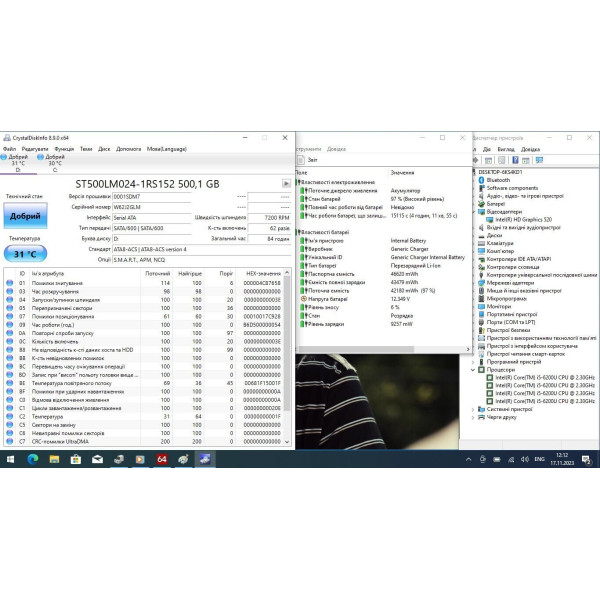This screenshot has width=600, height=600.
Task: Click the first properties-pane icon in Device Manager toolbar
Action: pos(488,160)
